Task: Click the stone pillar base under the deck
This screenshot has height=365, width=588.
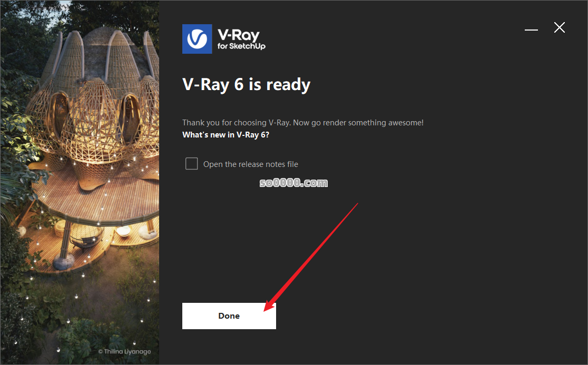Action: point(63,261)
